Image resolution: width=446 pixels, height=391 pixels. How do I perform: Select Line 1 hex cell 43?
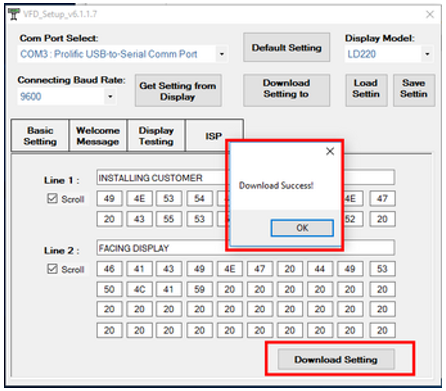(x=139, y=219)
